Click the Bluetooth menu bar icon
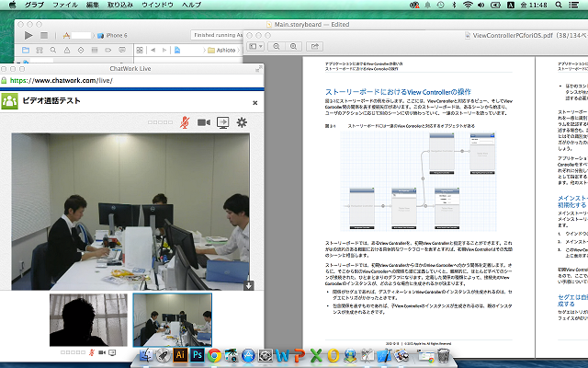 point(454,5)
